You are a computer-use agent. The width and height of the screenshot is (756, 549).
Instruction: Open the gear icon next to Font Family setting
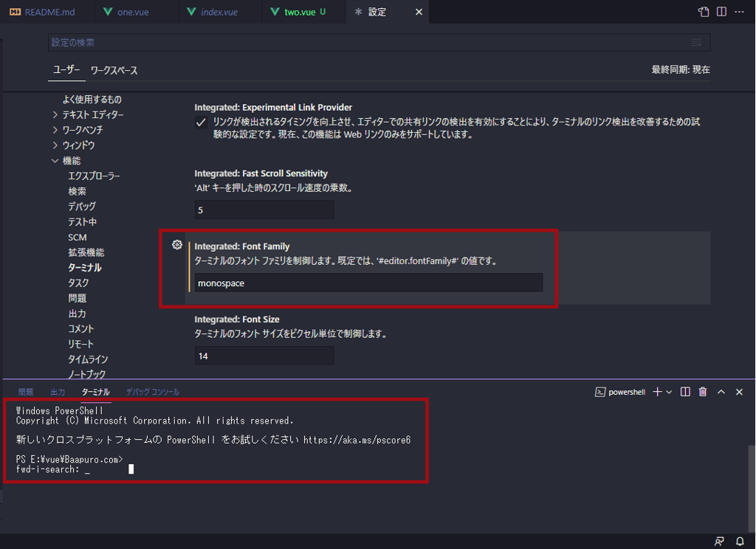[x=176, y=244]
